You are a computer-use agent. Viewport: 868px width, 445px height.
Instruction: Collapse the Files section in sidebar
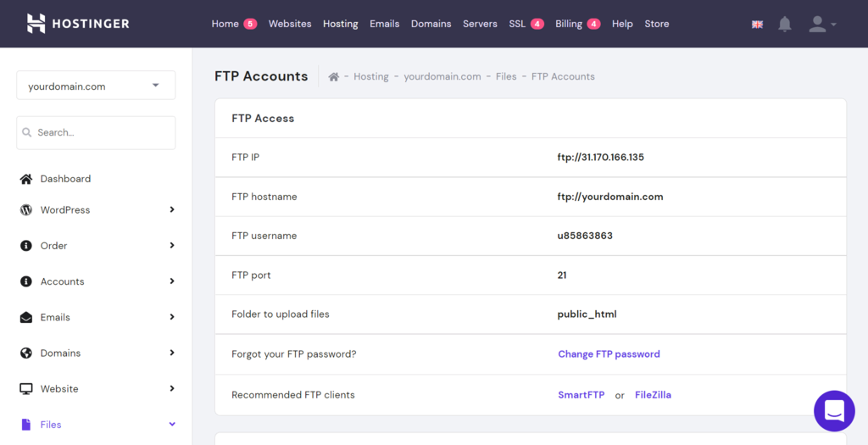172,425
